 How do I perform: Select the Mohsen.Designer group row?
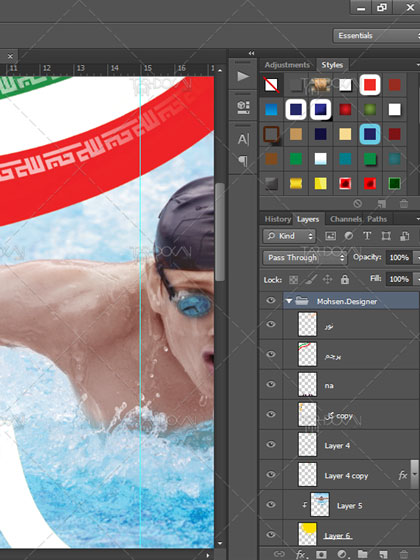click(x=339, y=301)
